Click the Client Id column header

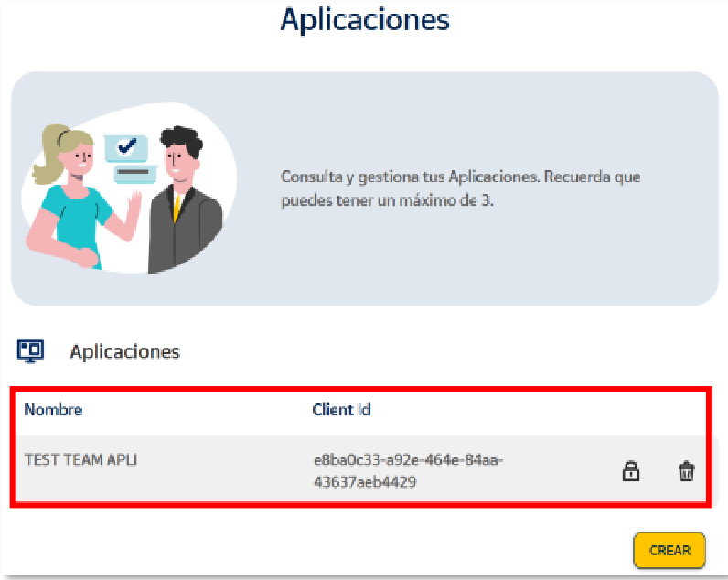[341, 410]
